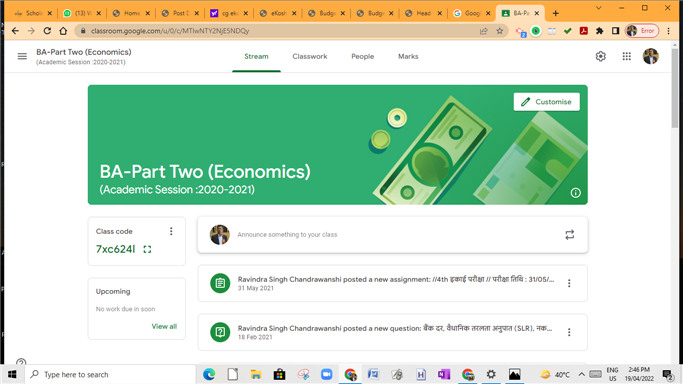This screenshot has width=683, height=384.
Task: Switch to the People tab
Action: 362,57
